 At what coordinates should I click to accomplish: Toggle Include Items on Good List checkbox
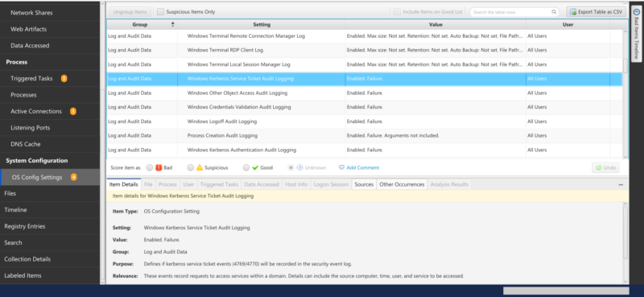coord(397,12)
